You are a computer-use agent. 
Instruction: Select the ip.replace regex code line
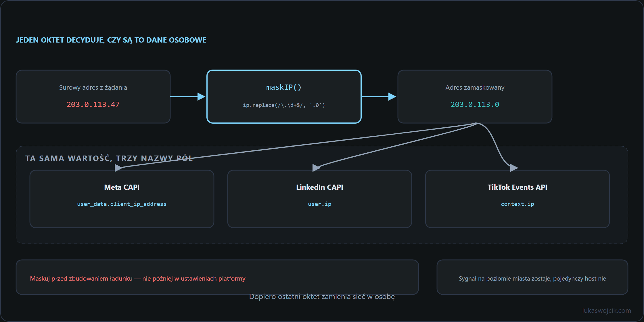tap(284, 105)
